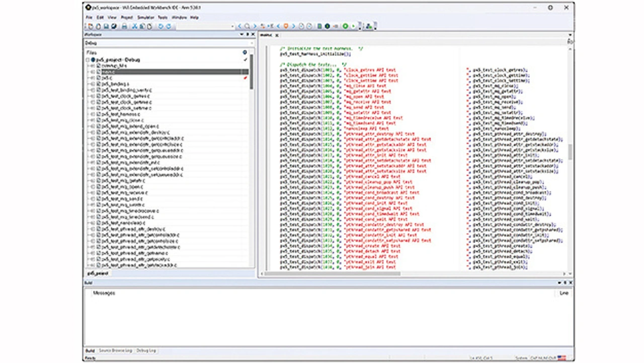Collapse the px5_project - Debug root node
Viewport: 644px width, 363px height.
tap(88, 59)
